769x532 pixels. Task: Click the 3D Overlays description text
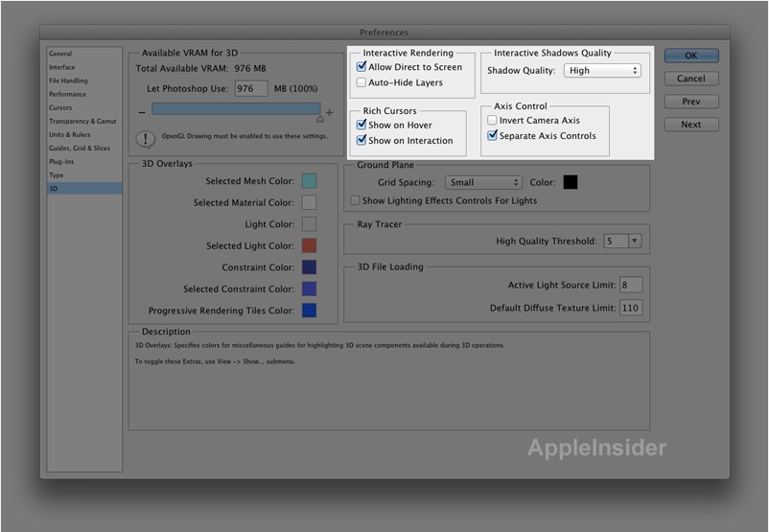click(x=319, y=345)
